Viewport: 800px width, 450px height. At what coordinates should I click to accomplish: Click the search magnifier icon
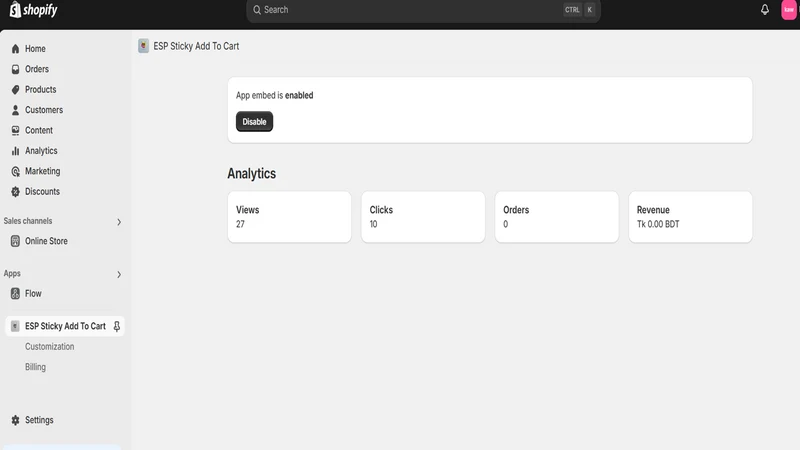(257, 10)
